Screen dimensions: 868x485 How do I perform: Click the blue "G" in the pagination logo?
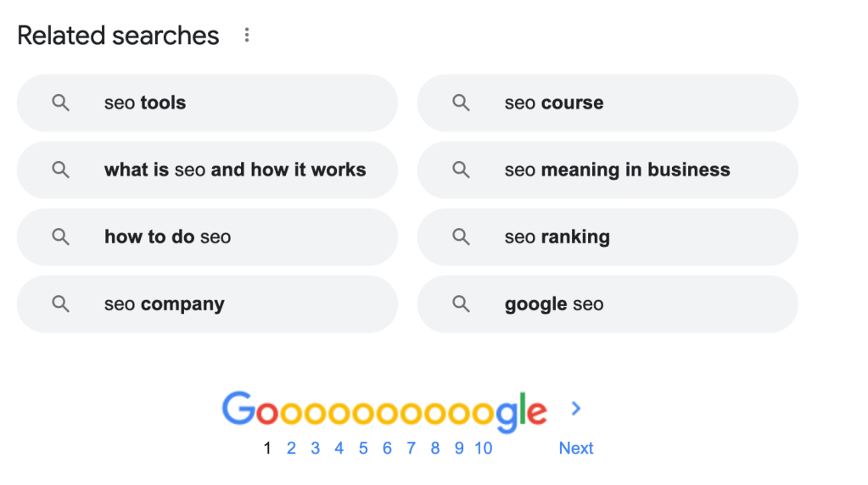(238, 410)
